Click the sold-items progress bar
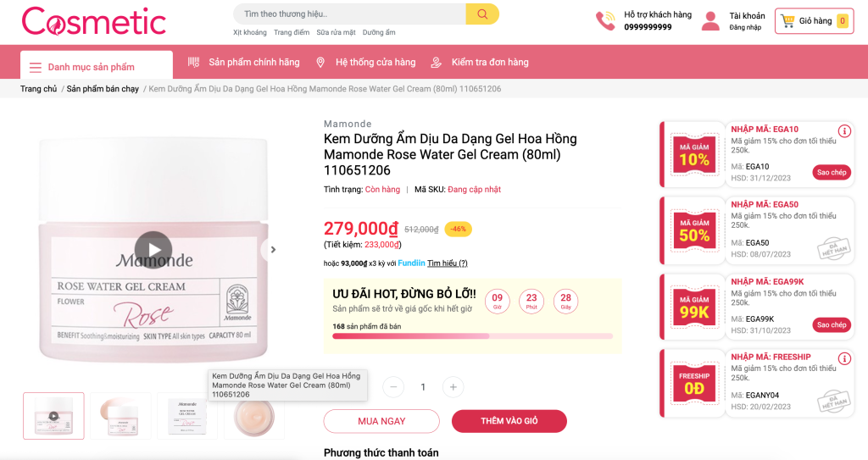 coord(472,336)
